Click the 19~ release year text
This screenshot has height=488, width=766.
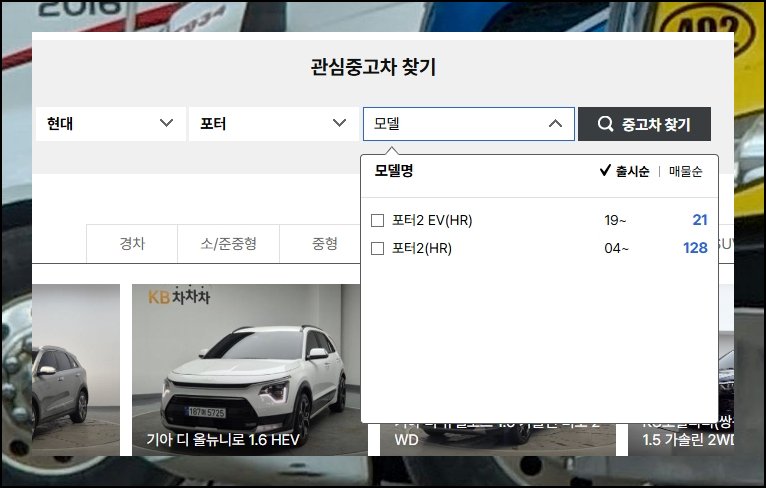615,220
